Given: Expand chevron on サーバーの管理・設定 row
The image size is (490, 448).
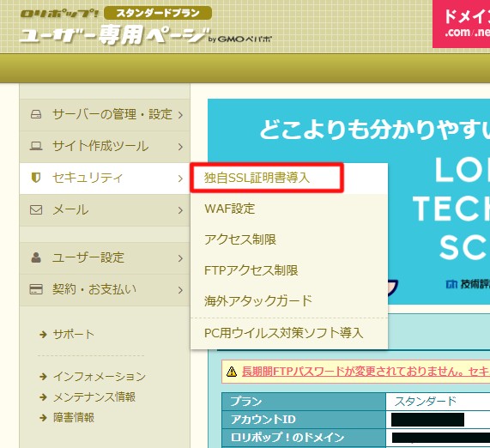Looking at the screenshot, I should point(180,115).
